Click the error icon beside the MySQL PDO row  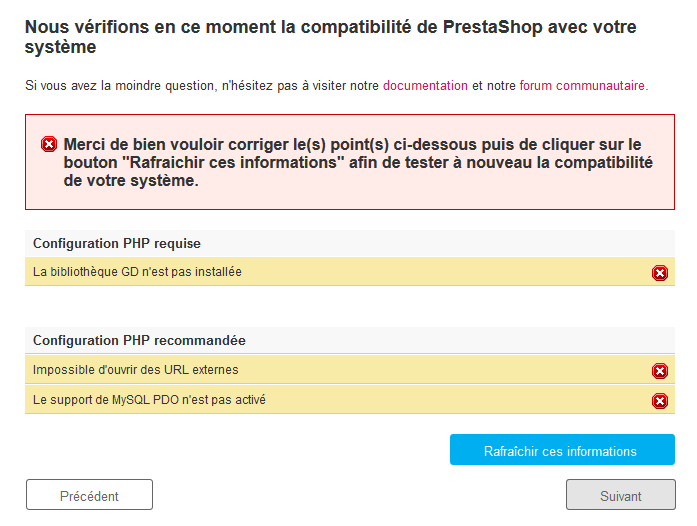pos(660,401)
